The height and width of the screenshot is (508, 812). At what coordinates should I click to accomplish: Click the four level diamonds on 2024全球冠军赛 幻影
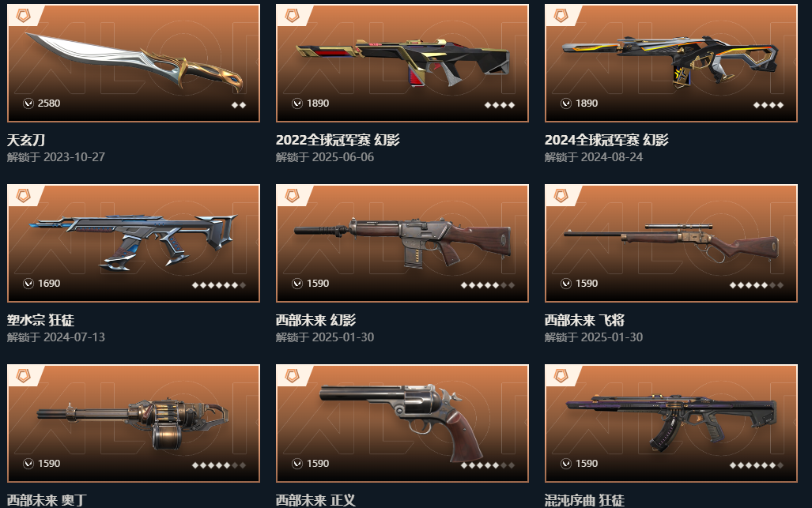pos(768,105)
